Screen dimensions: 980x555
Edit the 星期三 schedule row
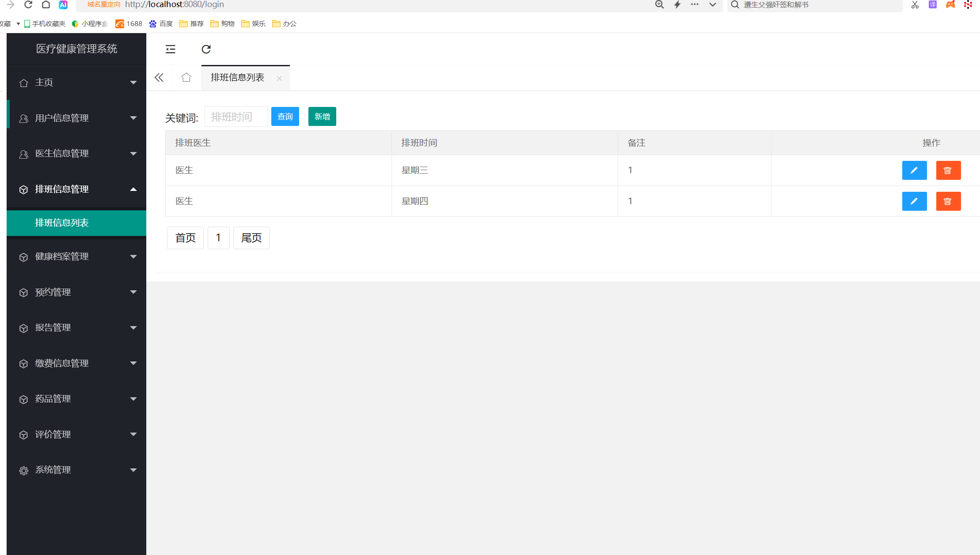(914, 171)
